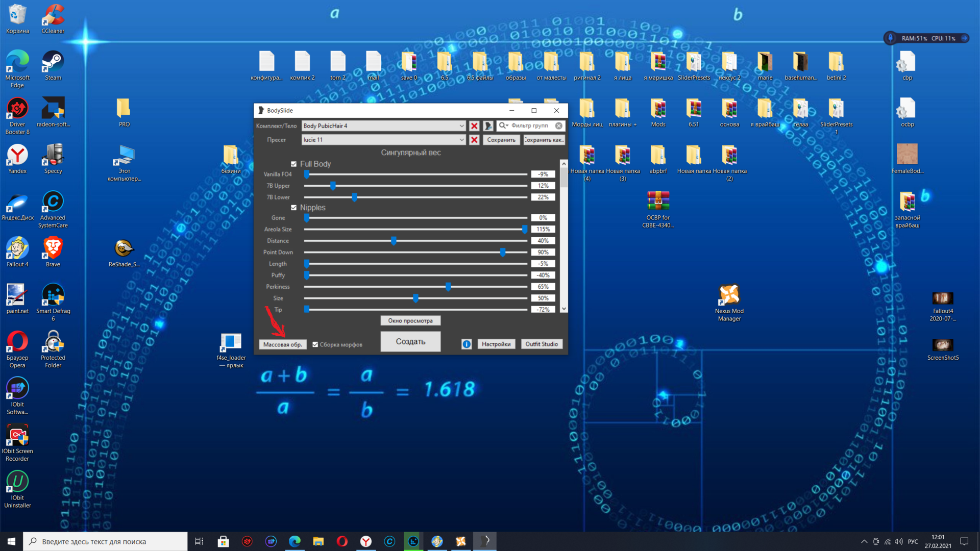This screenshot has height=551, width=980.
Task: Click the Массовая обр. batch button
Action: coord(282,344)
